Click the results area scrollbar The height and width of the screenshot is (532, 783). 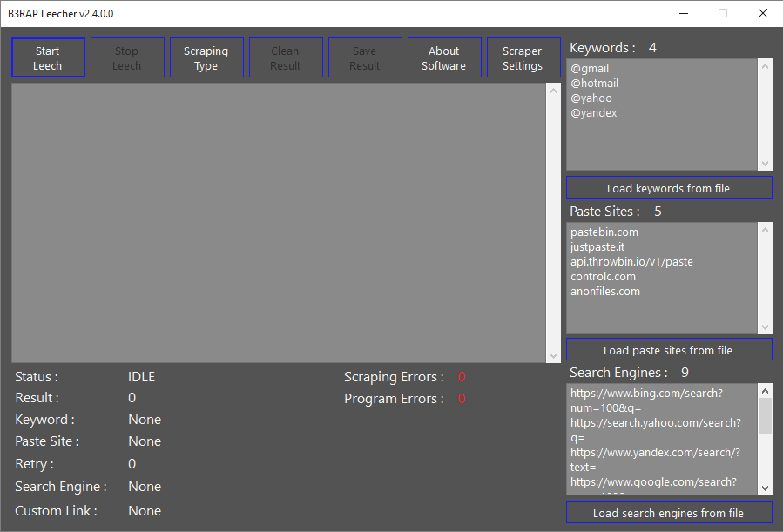tap(553, 223)
